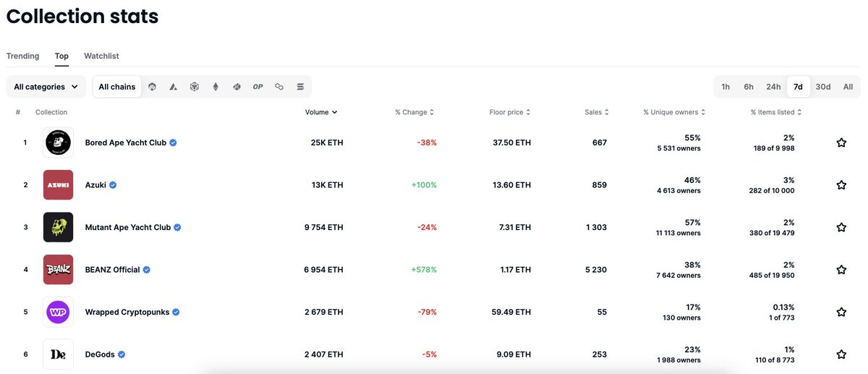The width and height of the screenshot is (868, 374).
Task: Click the +578% change value
Action: click(x=424, y=270)
